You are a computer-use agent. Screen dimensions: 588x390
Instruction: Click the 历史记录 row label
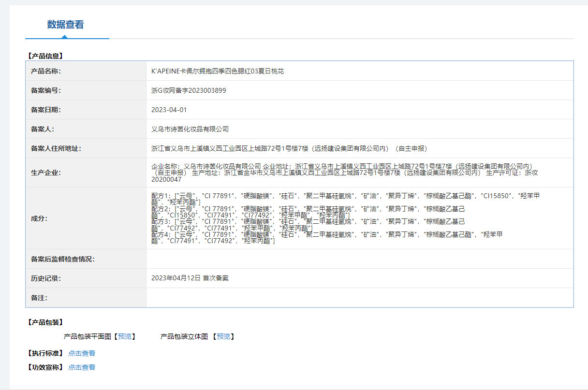click(x=46, y=278)
